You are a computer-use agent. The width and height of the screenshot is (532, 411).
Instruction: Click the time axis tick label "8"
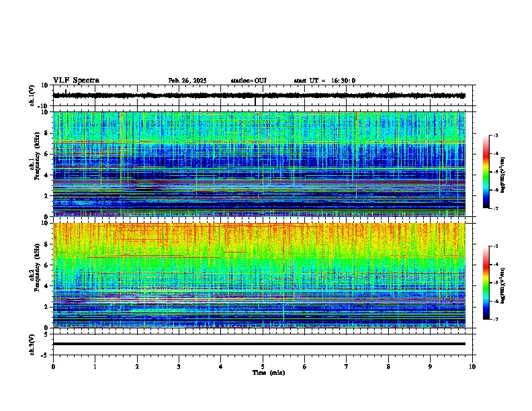click(388, 367)
